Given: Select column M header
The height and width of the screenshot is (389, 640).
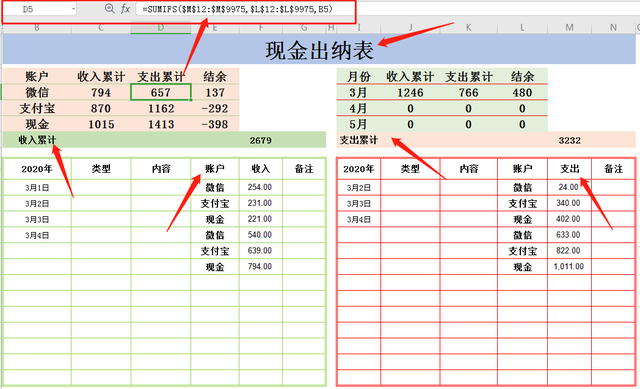Looking at the screenshot, I should pyautogui.click(x=569, y=28).
